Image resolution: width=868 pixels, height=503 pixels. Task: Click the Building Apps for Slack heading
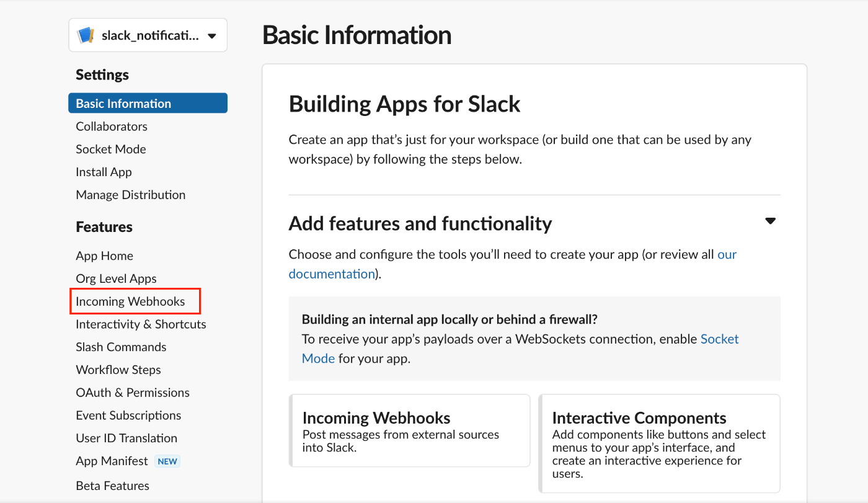[404, 104]
